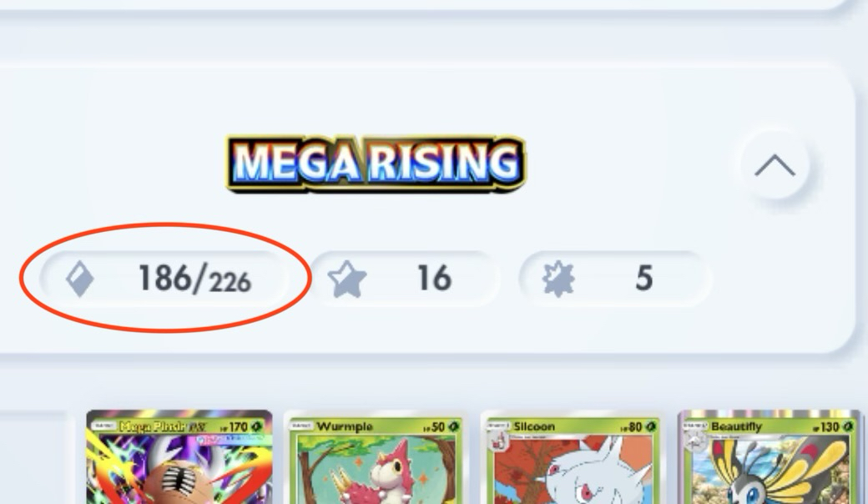Click the diamond rarity icon
This screenshot has height=504, width=868.
coord(80,278)
